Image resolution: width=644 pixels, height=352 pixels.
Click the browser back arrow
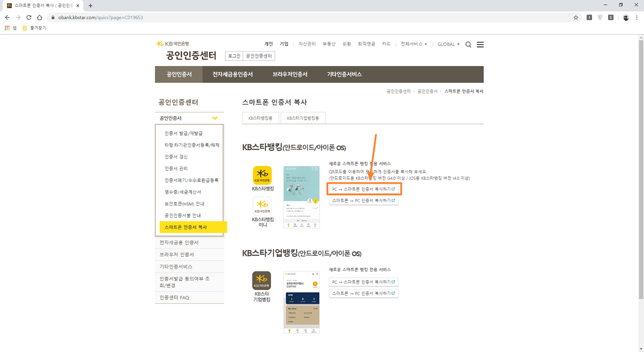pyautogui.click(x=7, y=18)
